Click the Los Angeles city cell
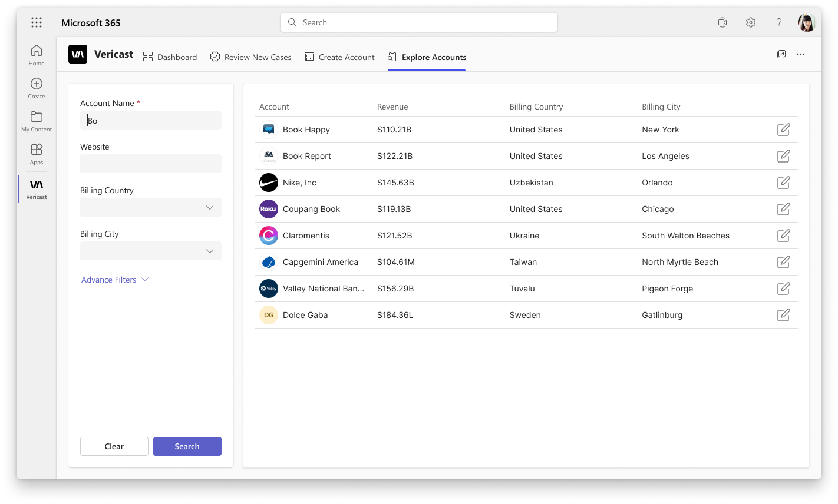 point(665,156)
